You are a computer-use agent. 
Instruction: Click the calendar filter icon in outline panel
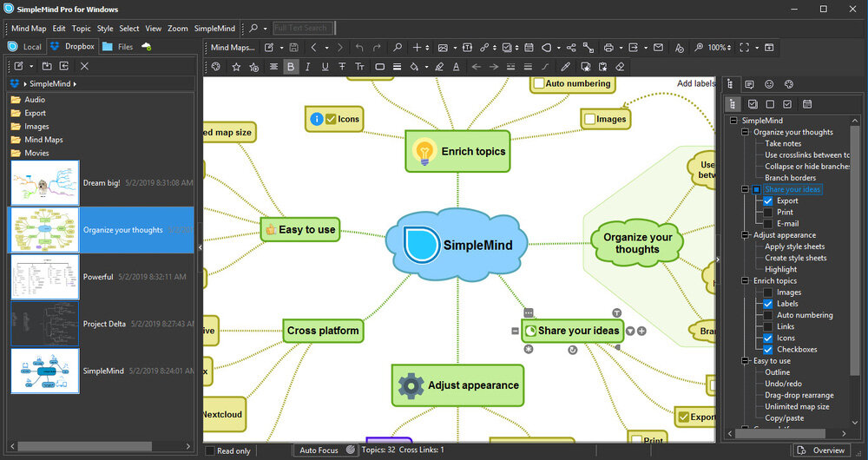[x=807, y=104]
